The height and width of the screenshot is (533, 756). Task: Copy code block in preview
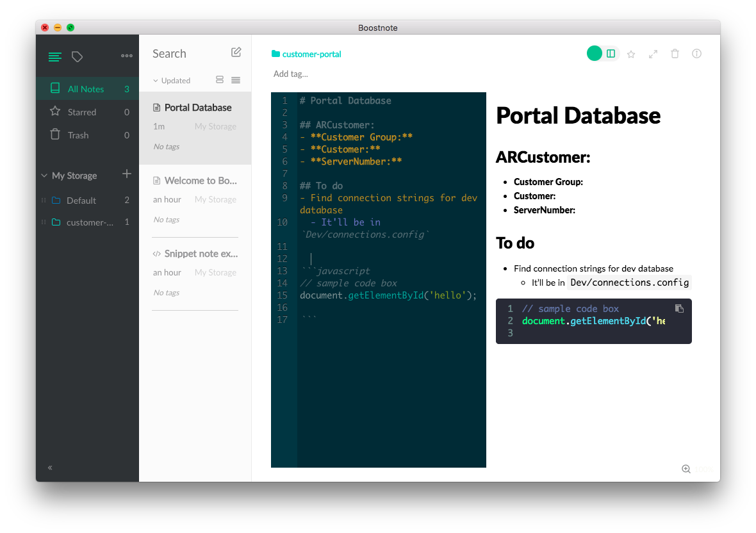point(679,308)
